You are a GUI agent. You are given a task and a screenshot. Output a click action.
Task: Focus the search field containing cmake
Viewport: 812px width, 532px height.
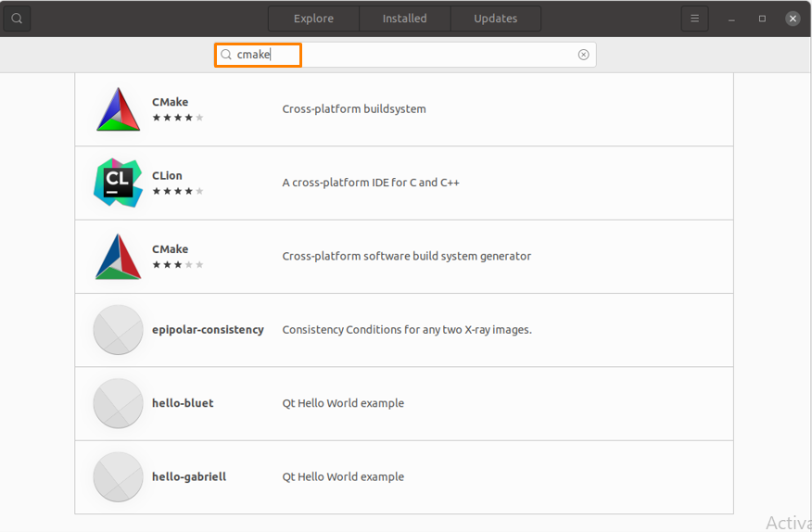tap(405, 55)
